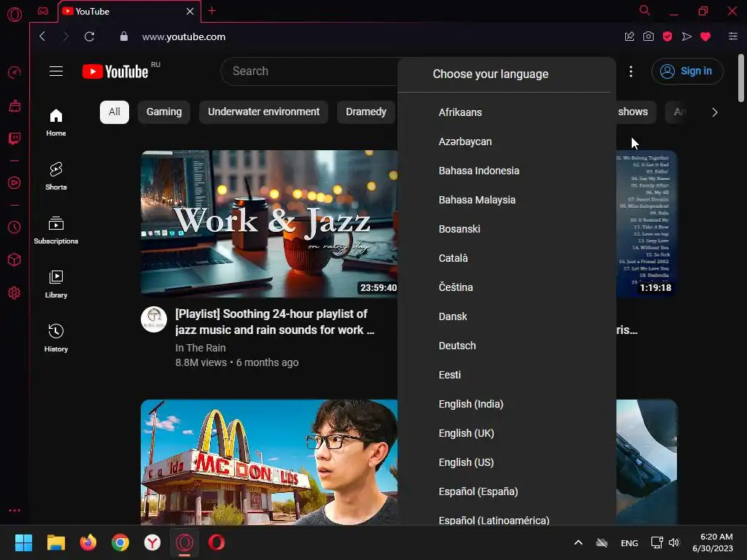Open Windows Start menu

(x=23, y=542)
